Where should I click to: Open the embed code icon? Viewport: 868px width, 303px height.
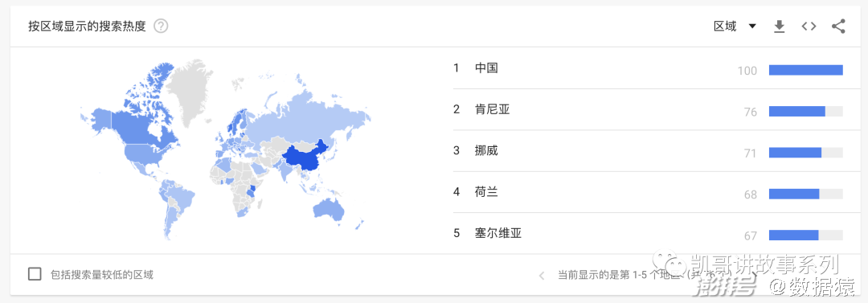(809, 26)
